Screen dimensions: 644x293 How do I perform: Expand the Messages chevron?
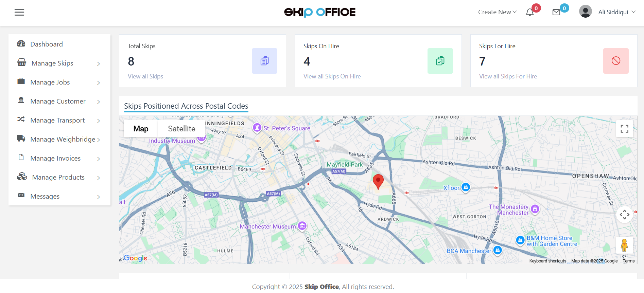(x=99, y=197)
